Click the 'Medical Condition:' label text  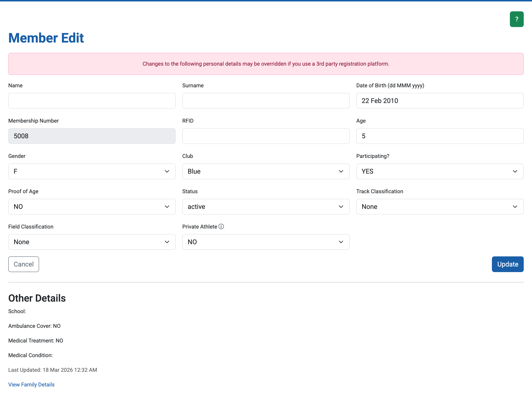(x=31, y=355)
